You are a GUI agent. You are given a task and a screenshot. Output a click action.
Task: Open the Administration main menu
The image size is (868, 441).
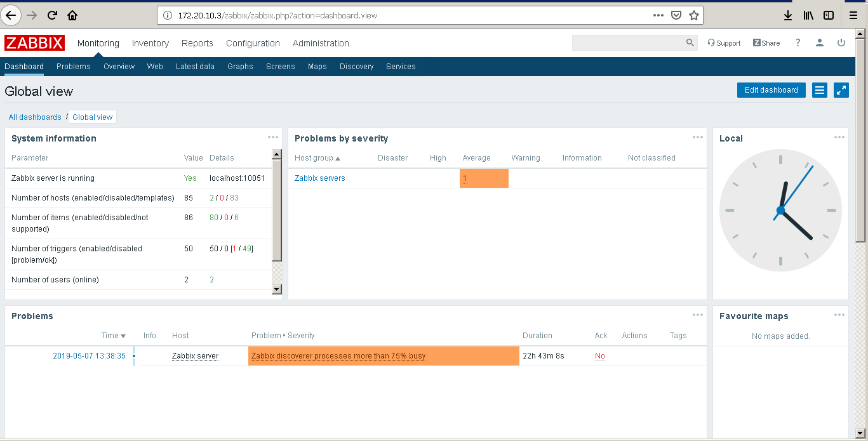pyautogui.click(x=321, y=43)
